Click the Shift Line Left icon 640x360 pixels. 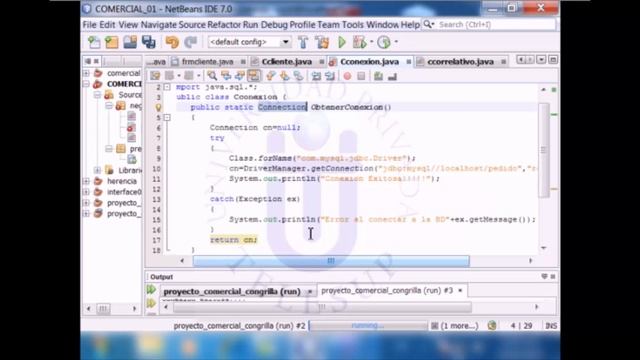click(x=316, y=76)
